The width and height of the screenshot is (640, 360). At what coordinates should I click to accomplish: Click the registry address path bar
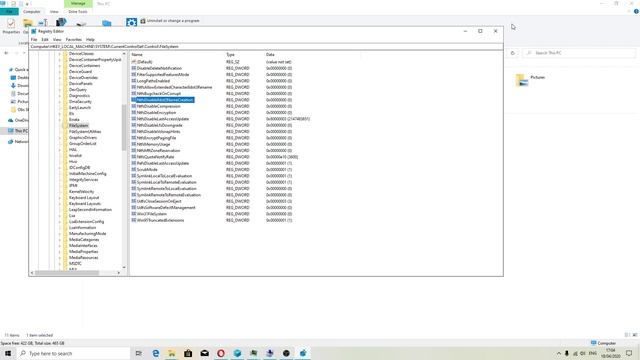point(266,47)
